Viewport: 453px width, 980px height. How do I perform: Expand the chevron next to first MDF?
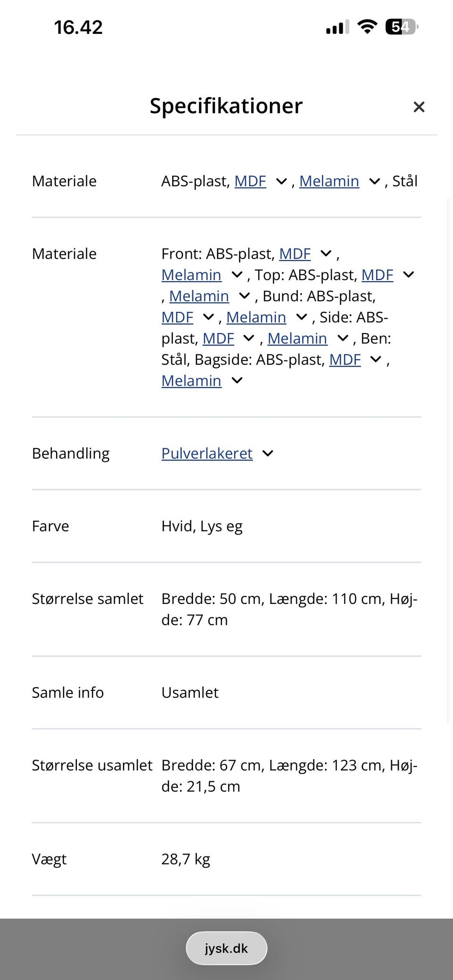280,181
